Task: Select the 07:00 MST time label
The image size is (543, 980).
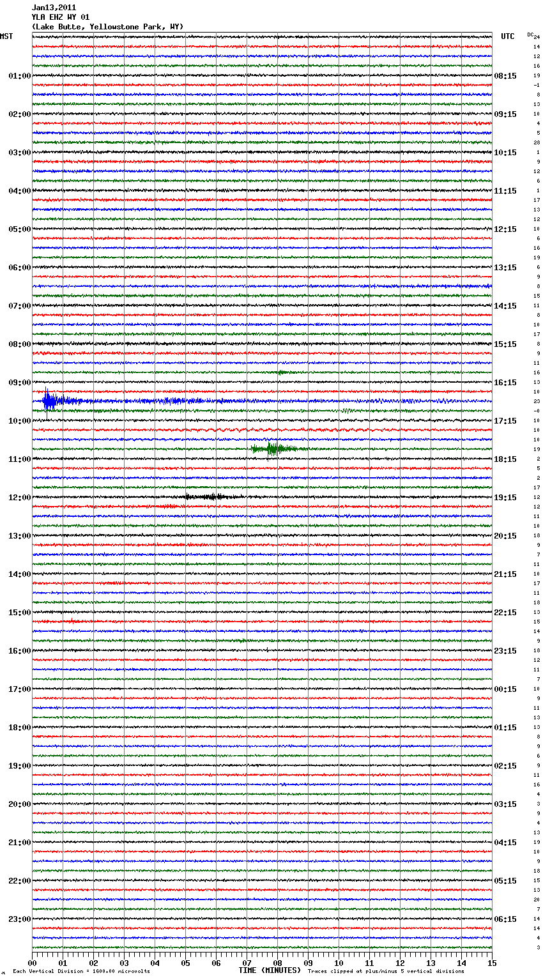Action: tap(20, 306)
